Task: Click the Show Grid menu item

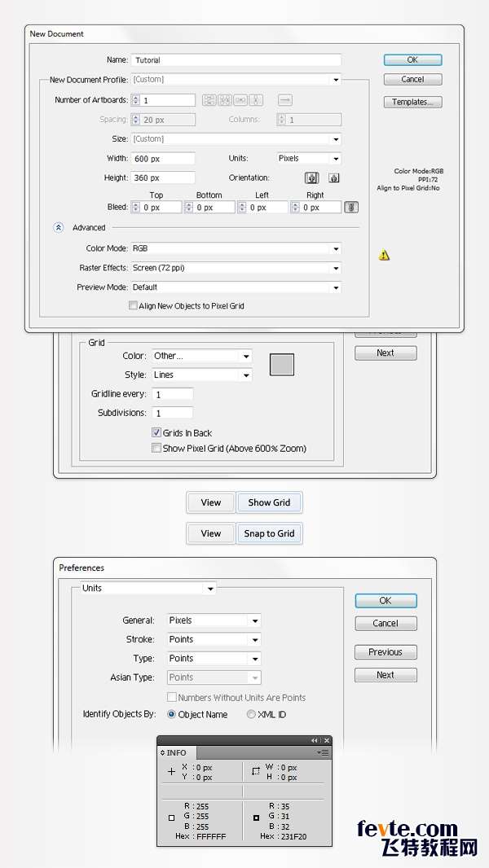Action: (x=269, y=502)
